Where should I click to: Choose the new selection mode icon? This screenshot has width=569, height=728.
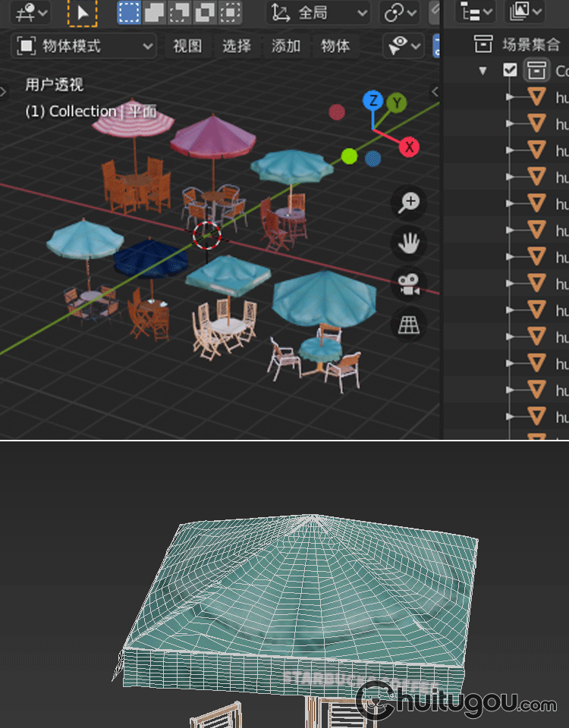click(x=128, y=13)
